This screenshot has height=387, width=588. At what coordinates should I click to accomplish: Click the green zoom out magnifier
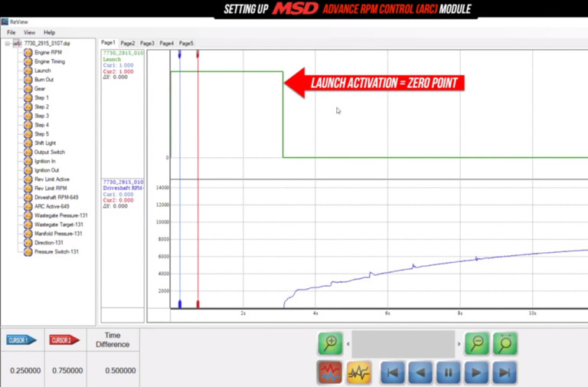tap(477, 343)
